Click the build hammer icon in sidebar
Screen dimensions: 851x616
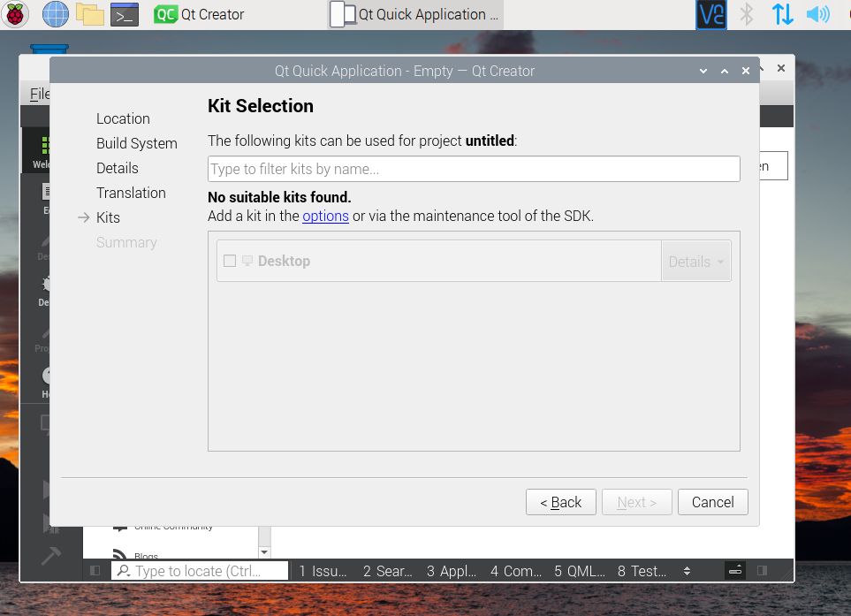click(50, 555)
